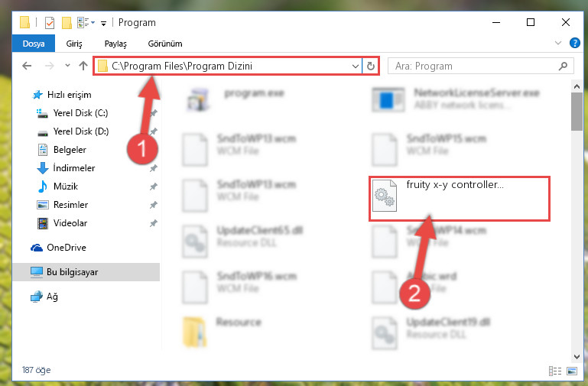This screenshot has width=588, height=386.
Task: Expand the ribbon with the chevron
Action: click(558, 43)
